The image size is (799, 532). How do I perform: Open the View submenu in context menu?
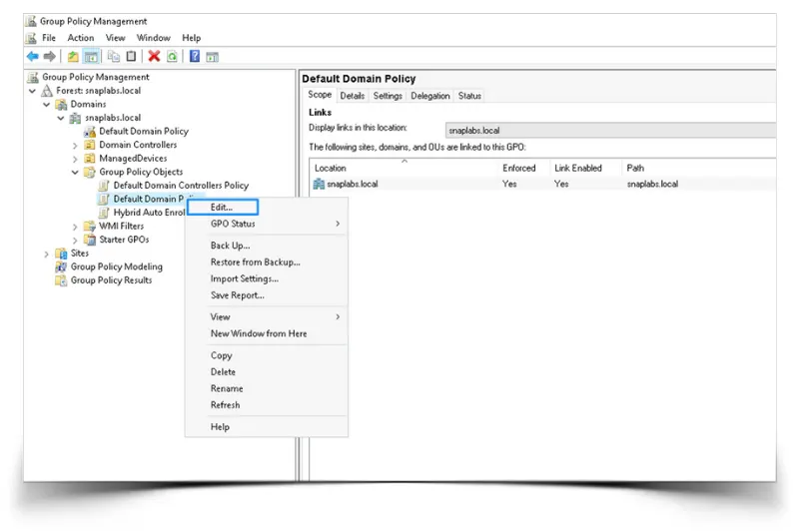click(x=267, y=316)
